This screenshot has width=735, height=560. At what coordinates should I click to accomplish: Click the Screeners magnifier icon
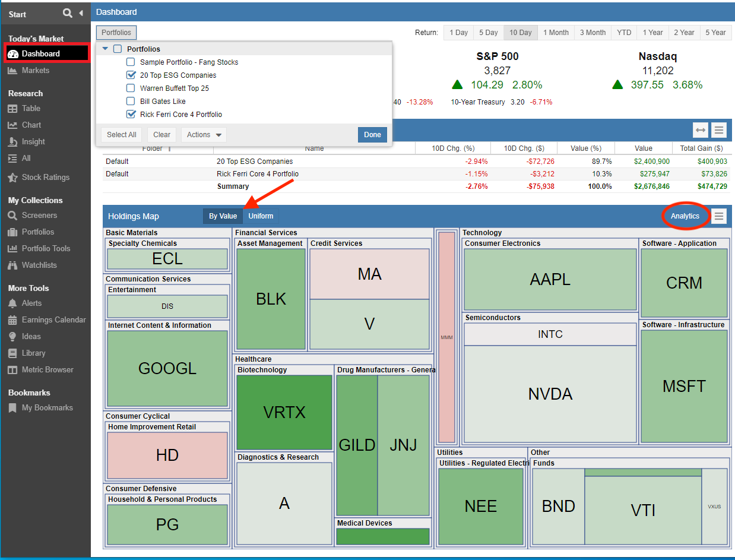click(x=12, y=216)
